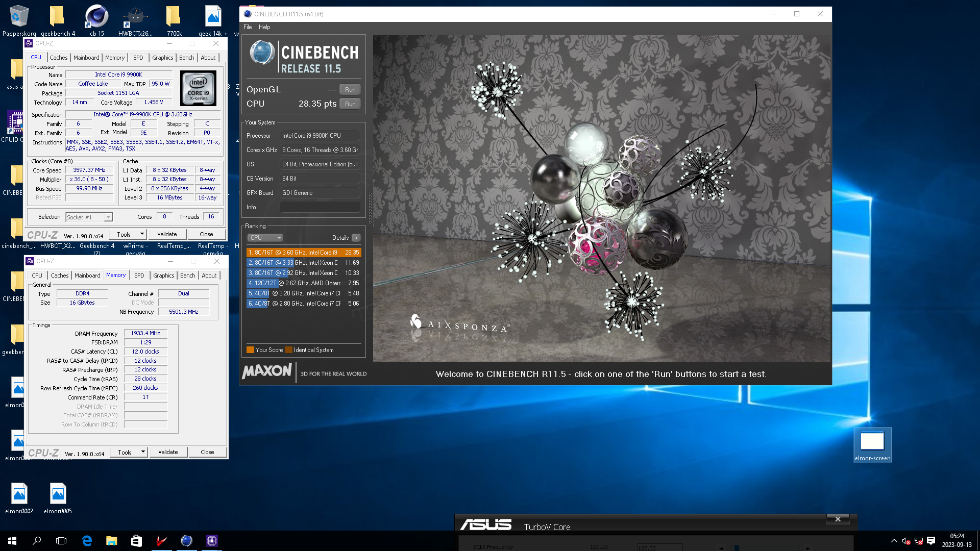Open the volume control in system tray
This screenshot has width=980, height=551.
[x=906, y=541]
